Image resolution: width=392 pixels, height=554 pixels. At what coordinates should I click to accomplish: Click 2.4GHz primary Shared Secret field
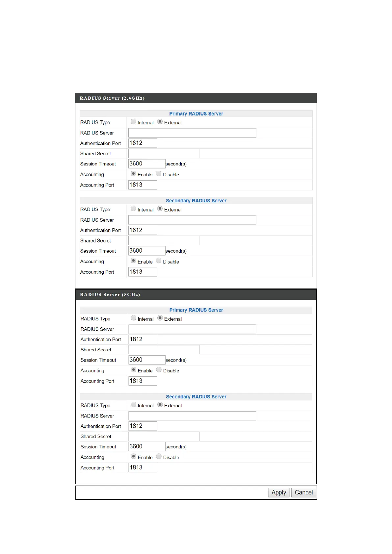click(x=164, y=154)
